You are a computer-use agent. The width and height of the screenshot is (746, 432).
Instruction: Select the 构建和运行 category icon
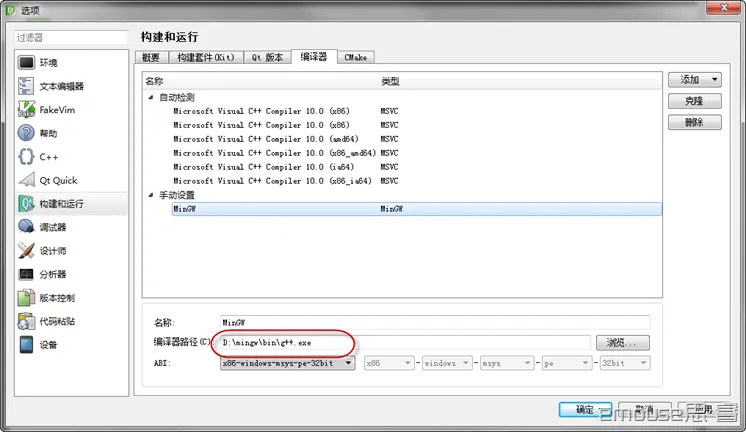(x=26, y=204)
